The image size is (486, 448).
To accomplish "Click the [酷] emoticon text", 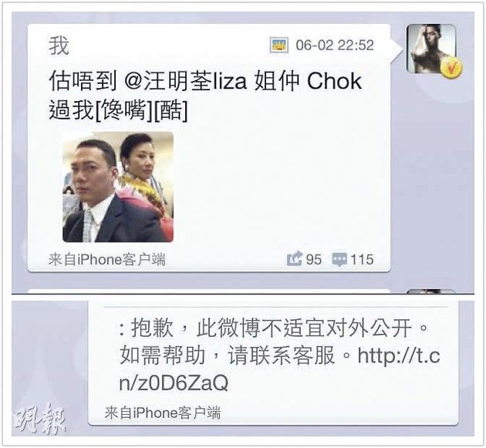I will (x=170, y=110).
